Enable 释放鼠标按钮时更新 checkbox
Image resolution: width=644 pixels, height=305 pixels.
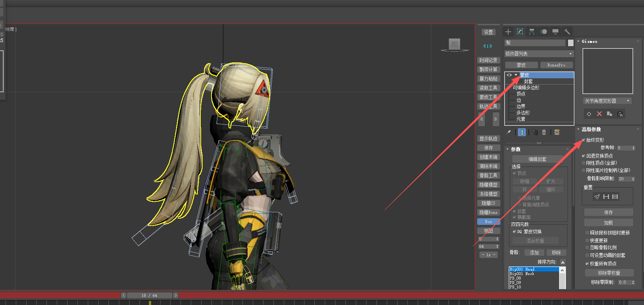click(587, 233)
